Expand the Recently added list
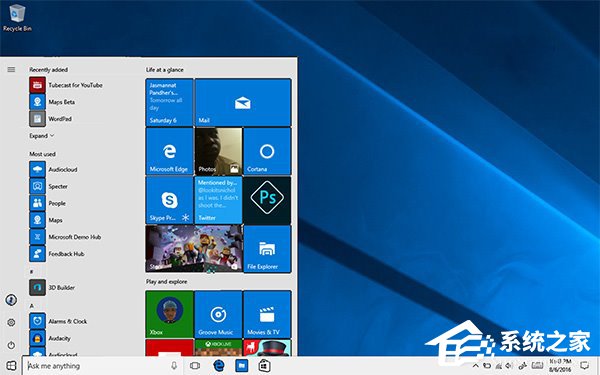This screenshot has height=375, width=600. [x=42, y=136]
